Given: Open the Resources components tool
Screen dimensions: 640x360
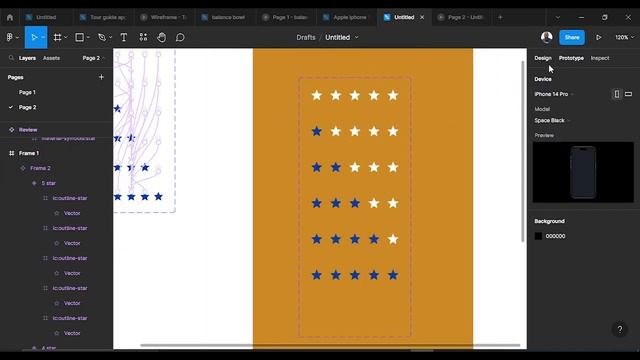Looking at the screenshot, I should click(x=143, y=37).
